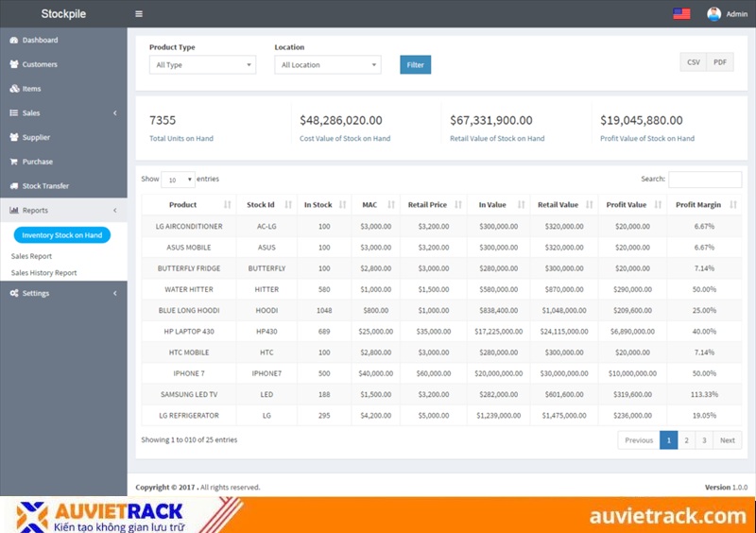Open the Admin user avatar
The width and height of the screenshot is (756, 533).
pos(713,14)
